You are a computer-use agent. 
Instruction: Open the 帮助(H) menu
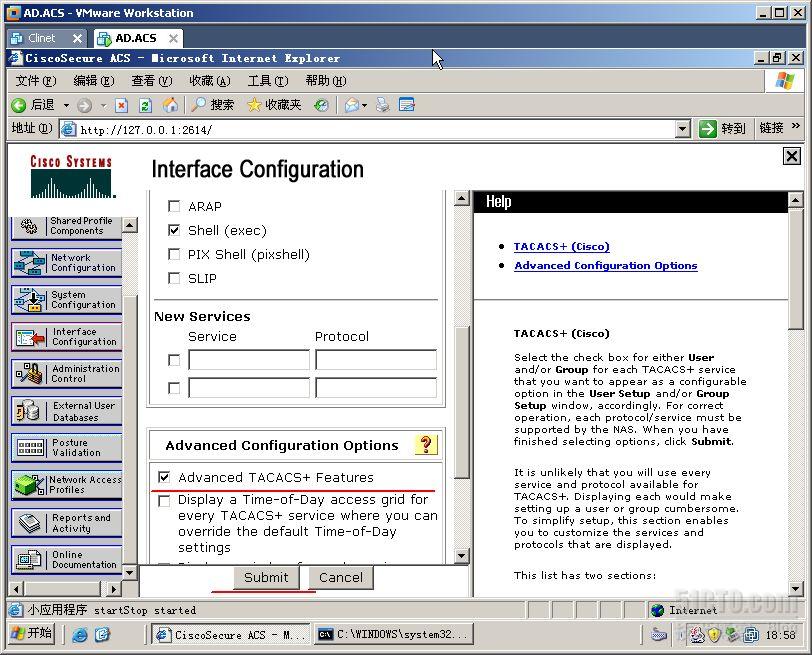tap(326, 81)
